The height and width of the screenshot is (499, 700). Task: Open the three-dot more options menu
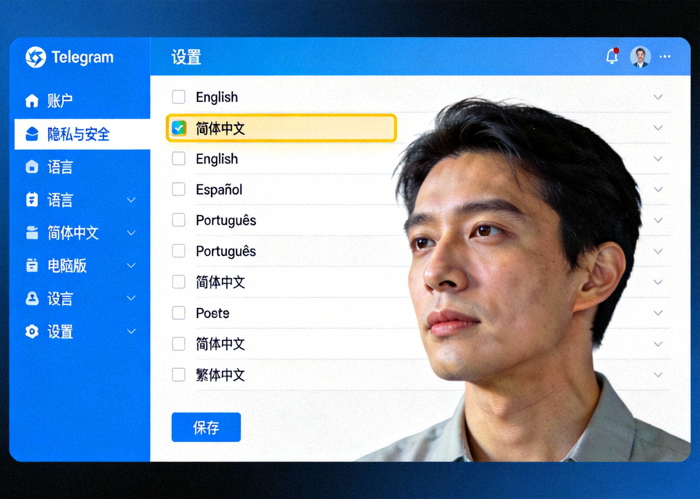[665, 57]
